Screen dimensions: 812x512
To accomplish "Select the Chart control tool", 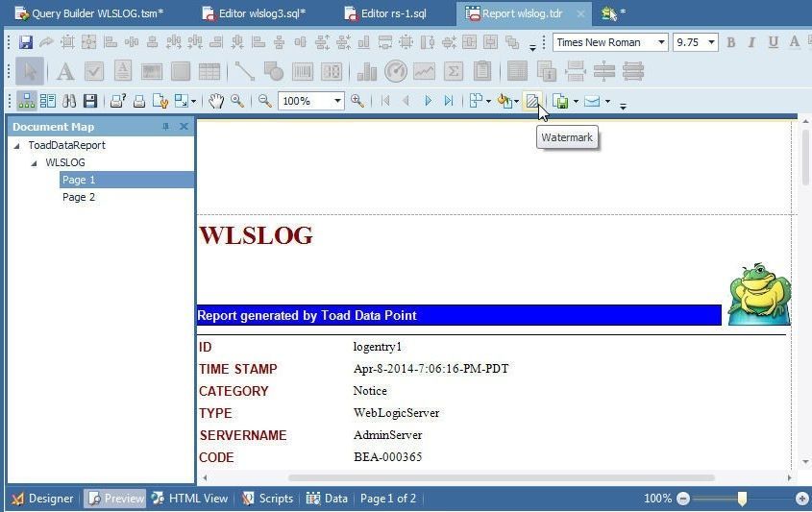I will 367,71.
